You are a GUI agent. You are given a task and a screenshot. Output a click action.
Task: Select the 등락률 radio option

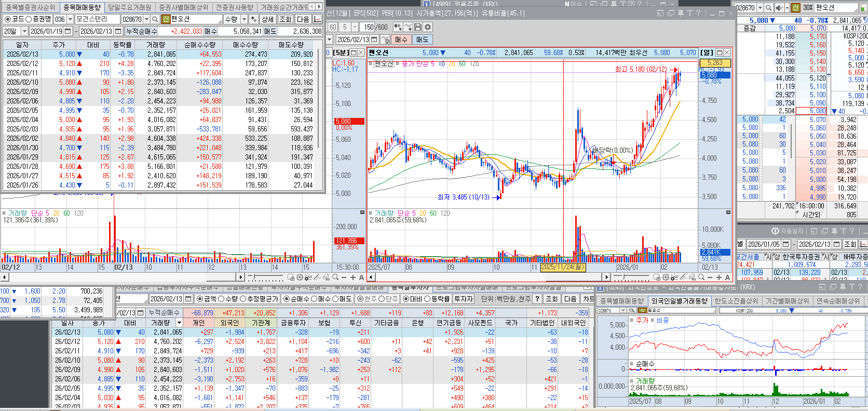428,299
